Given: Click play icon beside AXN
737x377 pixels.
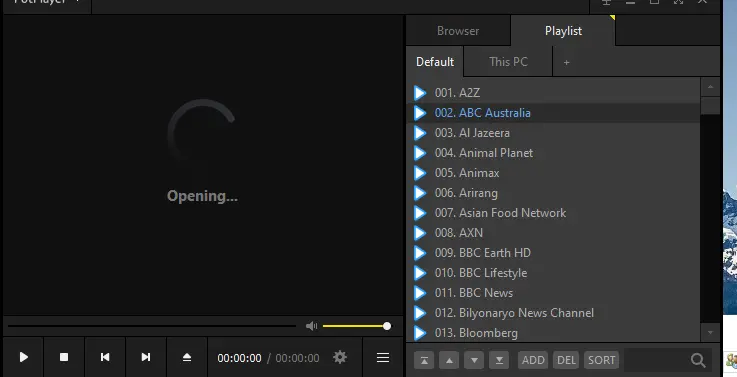Looking at the screenshot, I should tap(420, 233).
